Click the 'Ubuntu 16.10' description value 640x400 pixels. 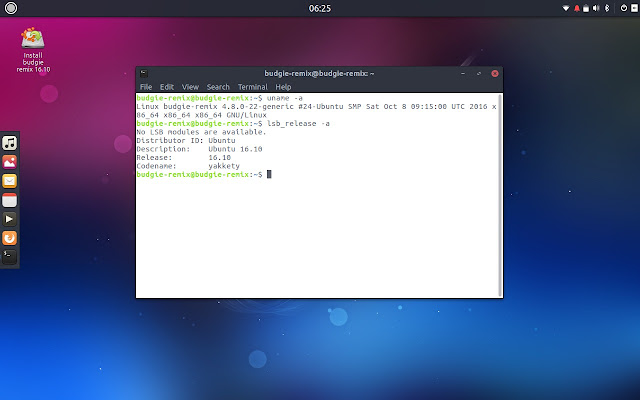click(x=235, y=149)
